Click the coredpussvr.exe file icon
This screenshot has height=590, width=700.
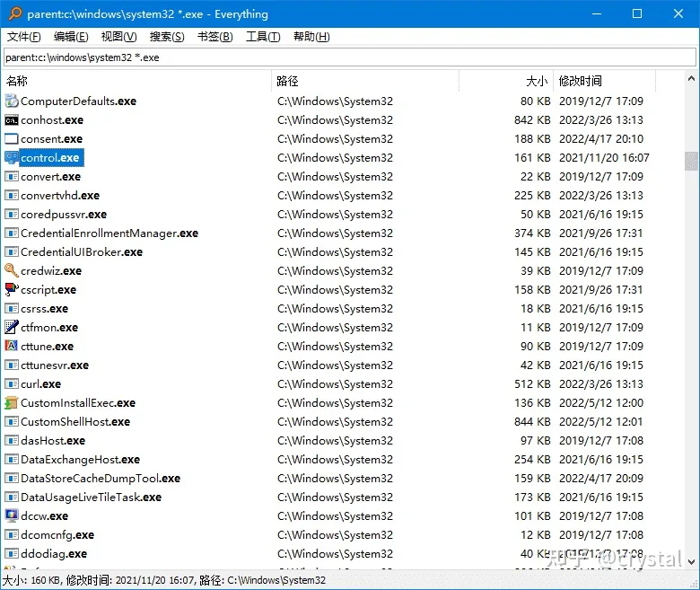(12, 215)
